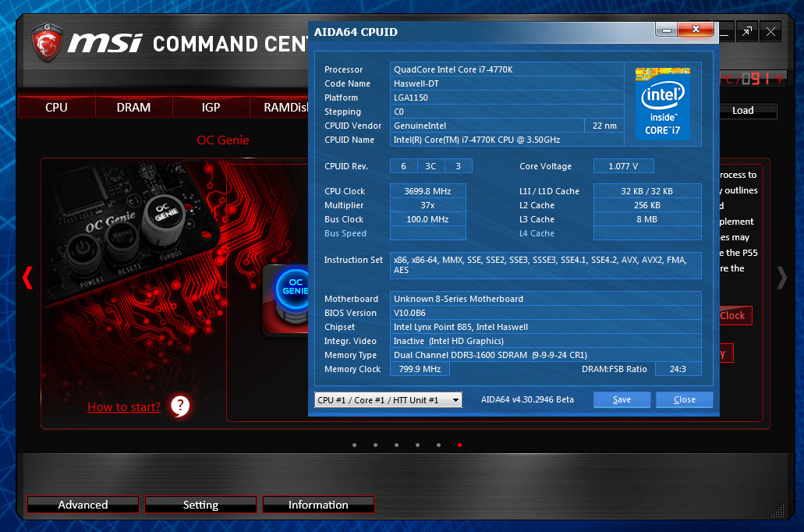The image size is (804, 532).
Task: Click the red "OC Genie" heading
Action: tap(223, 140)
